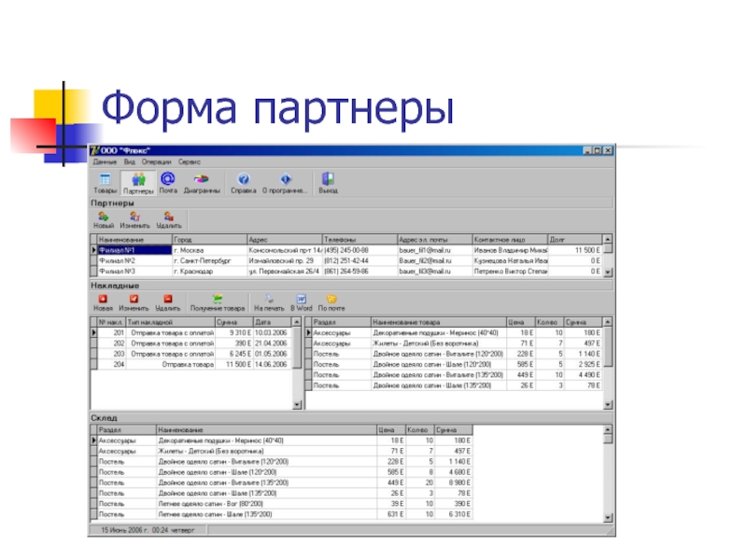
Task: Click the 11 500 Е debt cell for Филиал №1
Action: 574,250
